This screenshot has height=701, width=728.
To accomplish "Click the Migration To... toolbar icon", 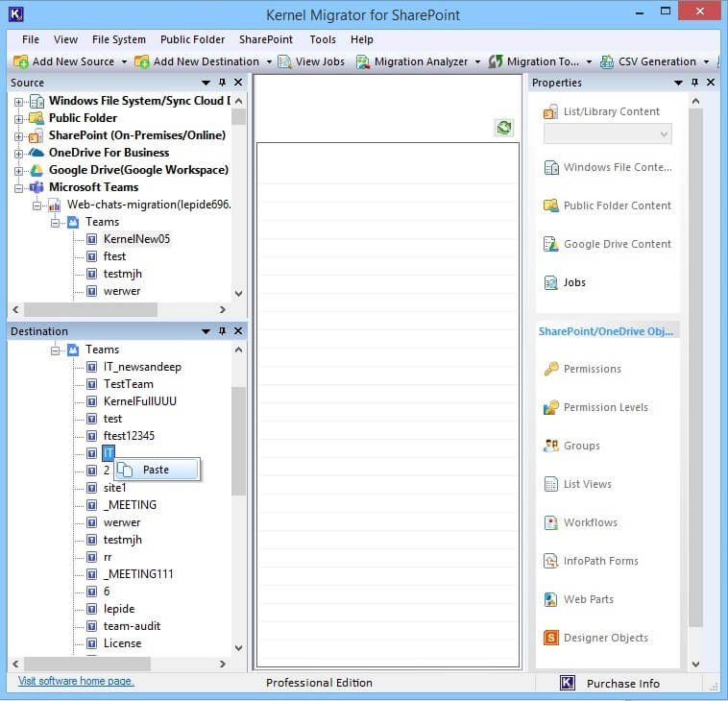I will click(496, 61).
